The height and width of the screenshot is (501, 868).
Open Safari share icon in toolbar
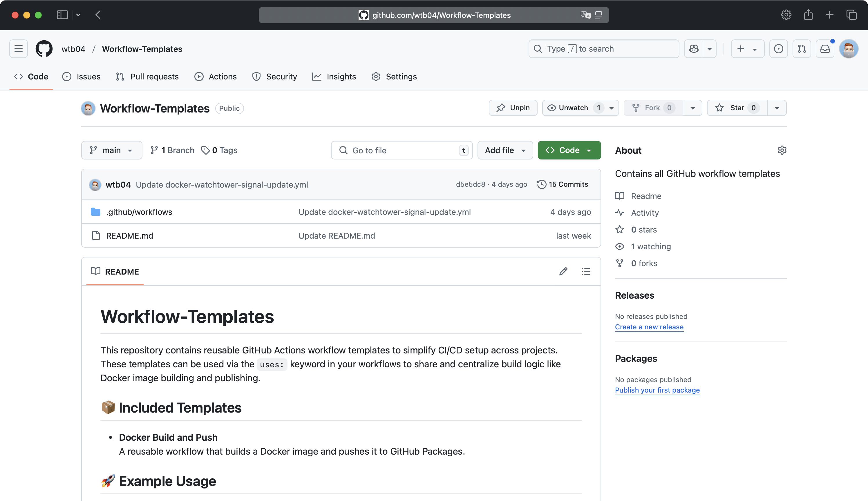click(808, 15)
